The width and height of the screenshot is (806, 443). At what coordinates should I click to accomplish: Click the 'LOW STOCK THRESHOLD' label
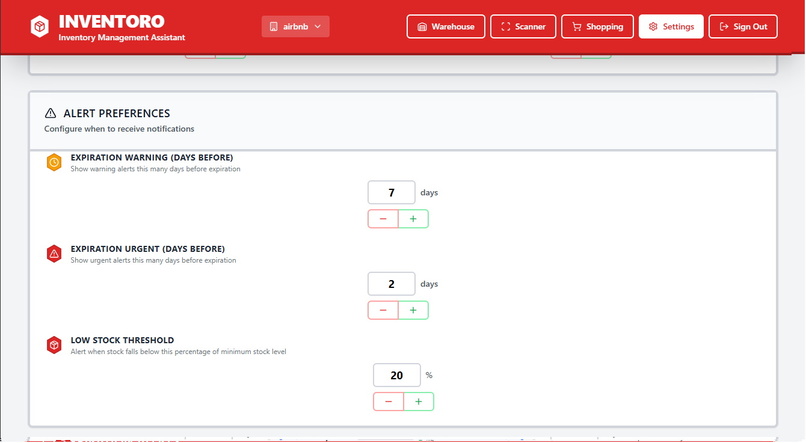click(x=122, y=341)
